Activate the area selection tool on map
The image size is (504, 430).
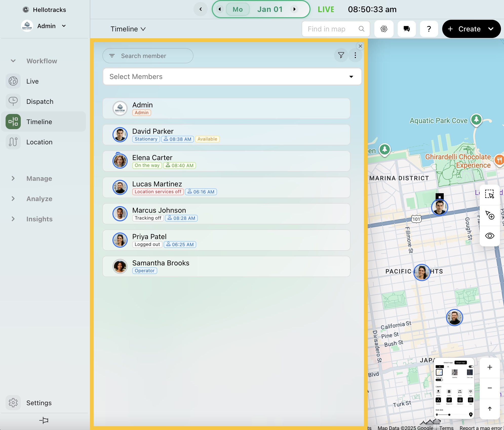pyautogui.click(x=490, y=194)
